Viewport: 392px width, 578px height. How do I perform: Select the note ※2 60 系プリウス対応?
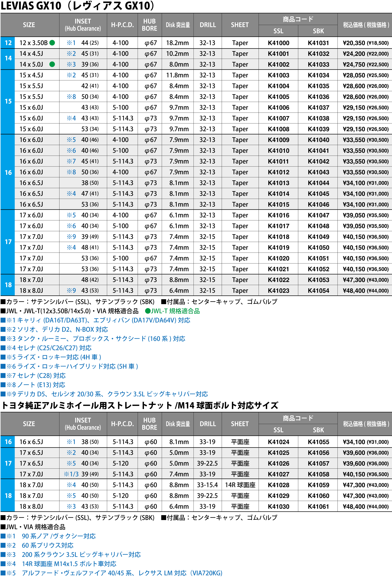37,545
